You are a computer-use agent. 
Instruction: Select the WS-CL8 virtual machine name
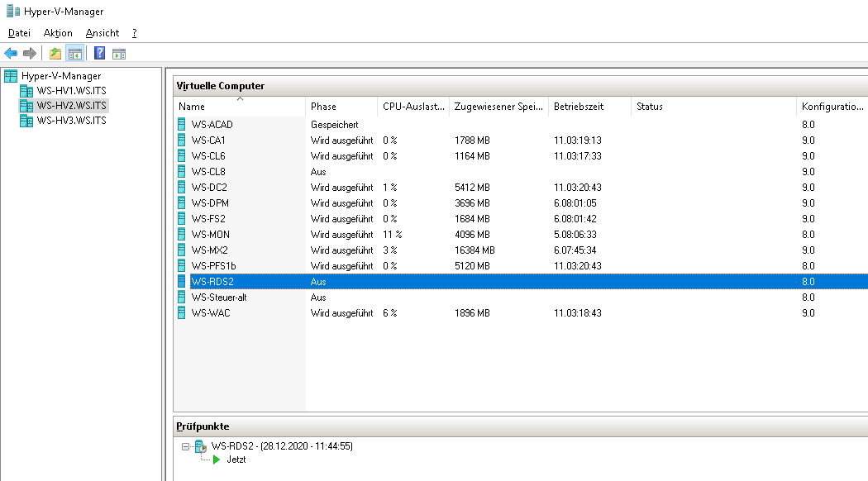click(x=208, y=172)
